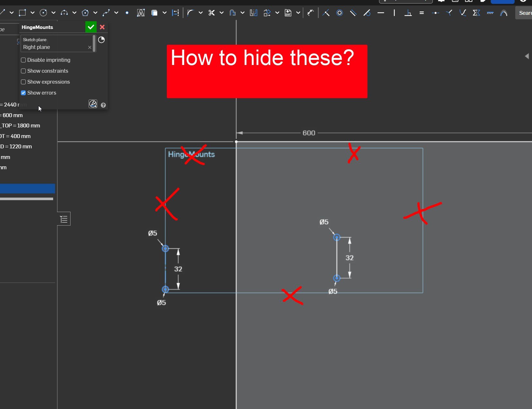Select the Spline sketch tool
Screen dimensions: 532x409
tap(106, 13)
